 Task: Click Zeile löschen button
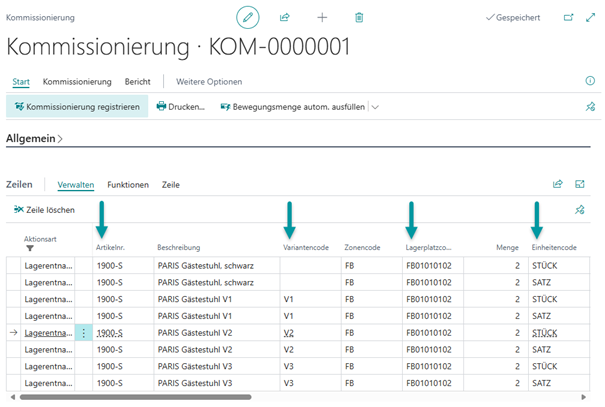point(44,210)
